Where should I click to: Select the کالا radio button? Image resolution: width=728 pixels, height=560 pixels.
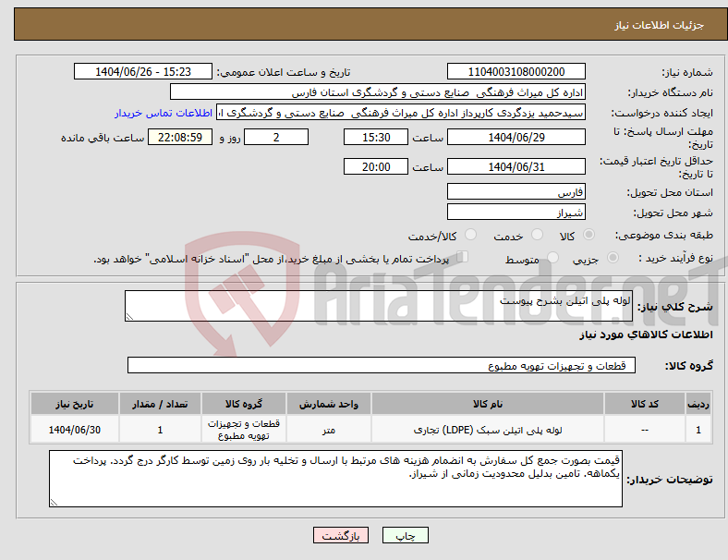pyautogui.click(x=588, y=235)
